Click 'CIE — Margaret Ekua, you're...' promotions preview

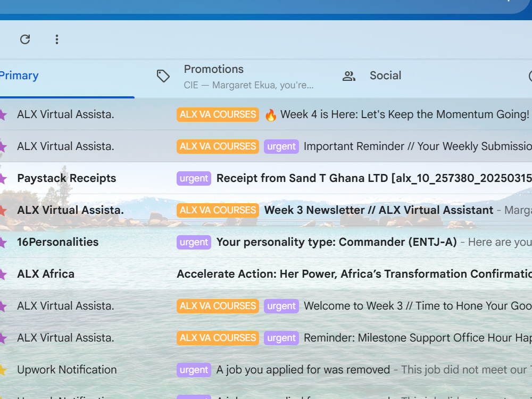point(248,85)
